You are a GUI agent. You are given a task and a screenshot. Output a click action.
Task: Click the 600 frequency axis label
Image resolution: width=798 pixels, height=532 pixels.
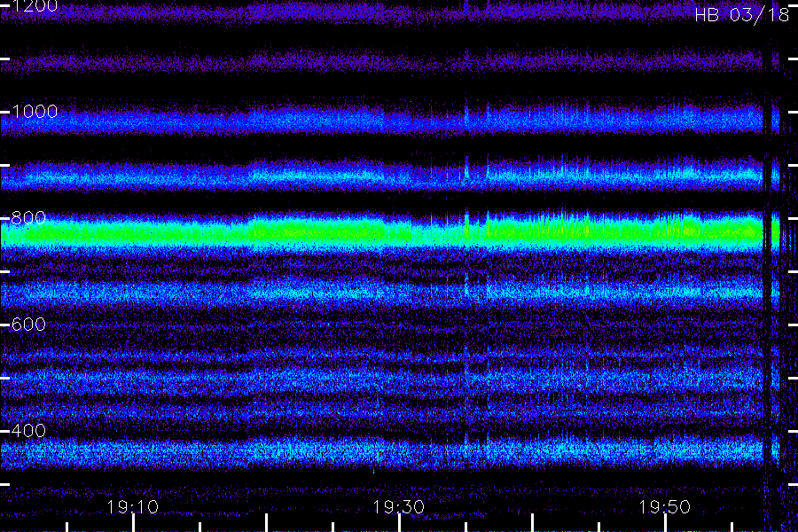click(28, 325)
